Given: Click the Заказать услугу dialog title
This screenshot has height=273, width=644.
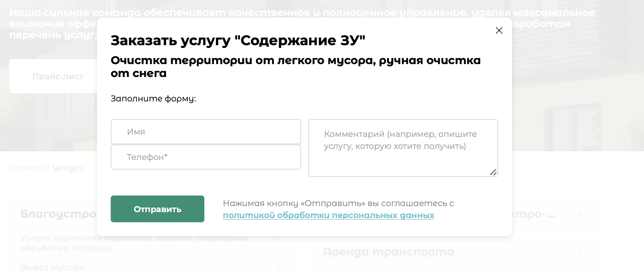Looking at the screenshot, I should pos(238,41).
